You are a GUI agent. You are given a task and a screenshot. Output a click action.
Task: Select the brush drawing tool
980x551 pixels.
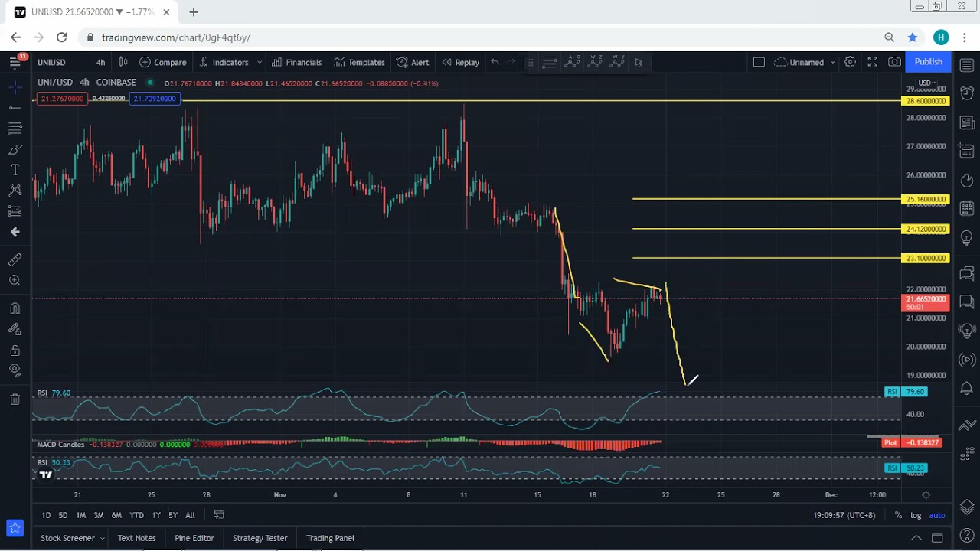click(15, 149)
